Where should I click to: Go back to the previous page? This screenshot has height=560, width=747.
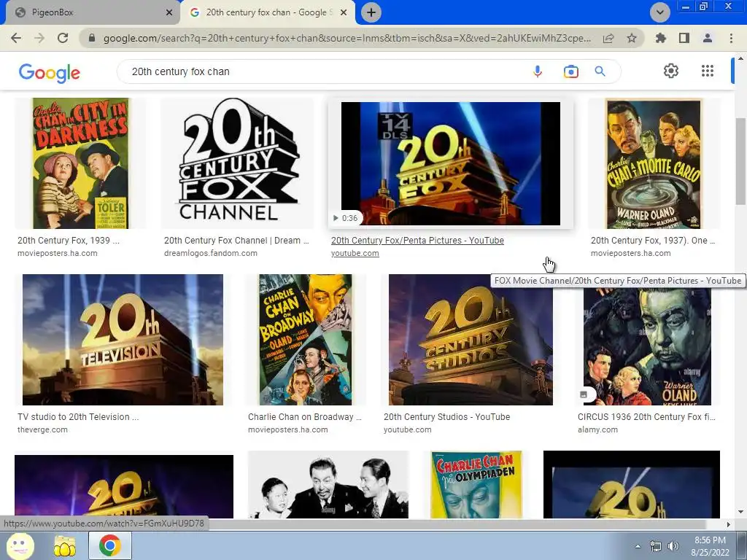tap(16, 38)
